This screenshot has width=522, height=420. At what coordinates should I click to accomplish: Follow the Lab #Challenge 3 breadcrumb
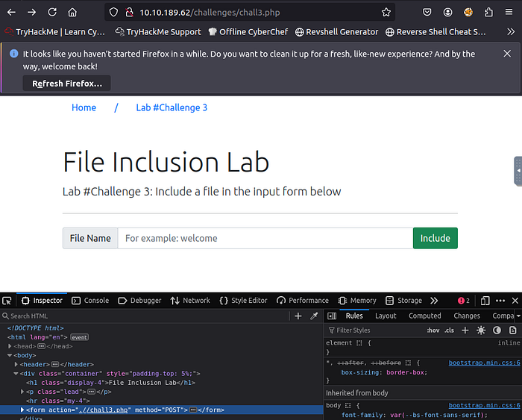pos(172,107)
